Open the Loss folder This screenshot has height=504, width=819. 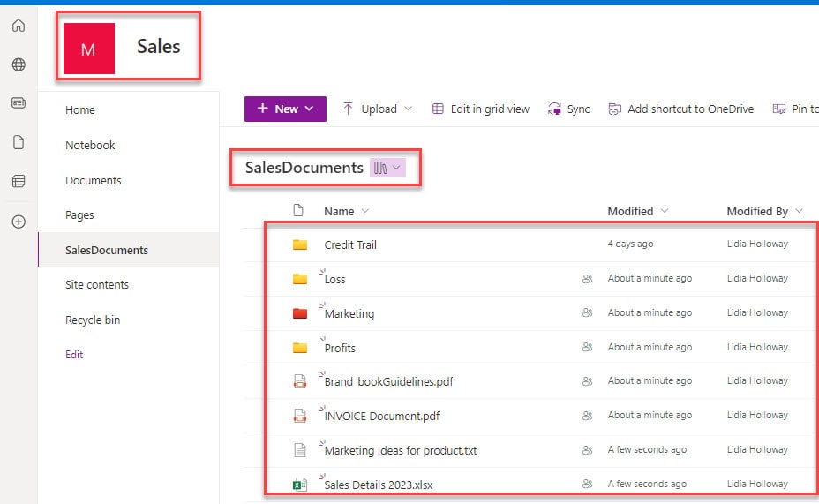(334, 280)
